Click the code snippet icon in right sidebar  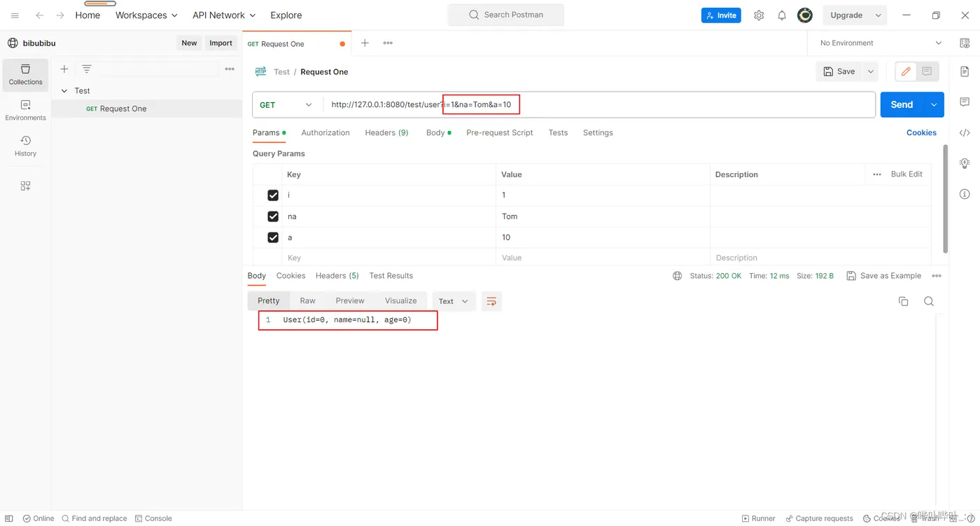coord(965,132)
